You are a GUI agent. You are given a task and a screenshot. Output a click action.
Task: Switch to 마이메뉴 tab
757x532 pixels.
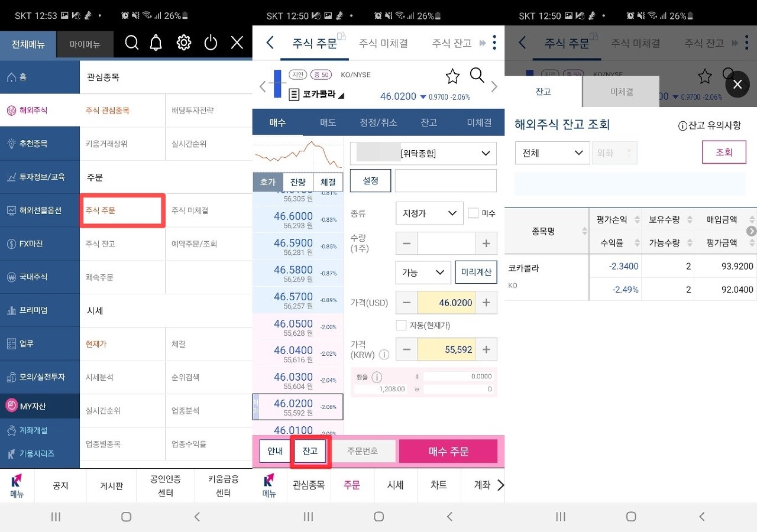tap(85, 44)
